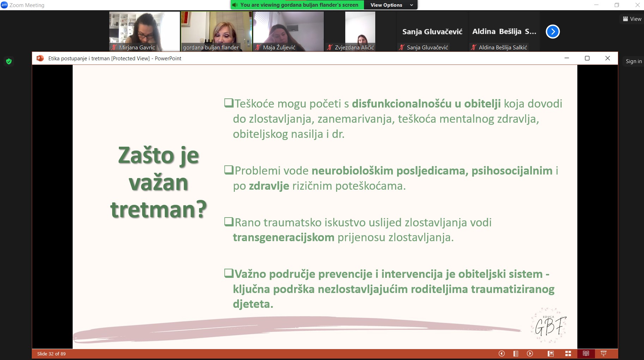Toggle Reading View in PowerPoint status bar

click(x=586, y=354)
